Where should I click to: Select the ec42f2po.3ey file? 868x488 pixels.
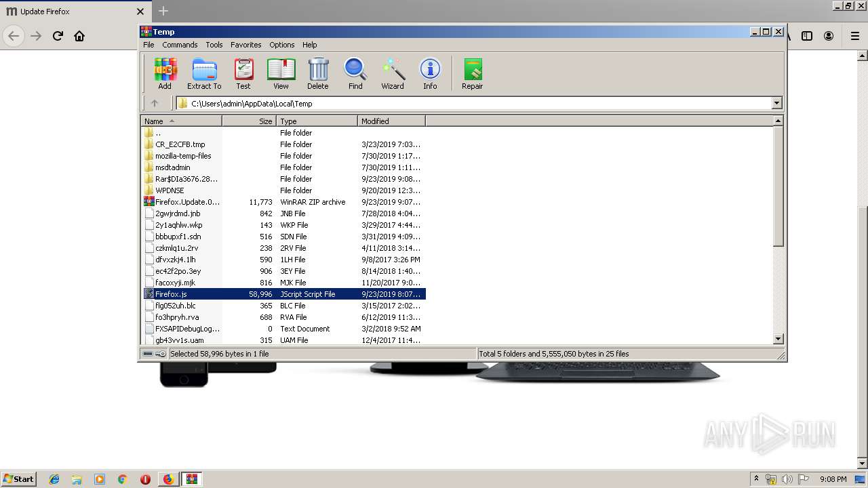[x=283, y=271]
